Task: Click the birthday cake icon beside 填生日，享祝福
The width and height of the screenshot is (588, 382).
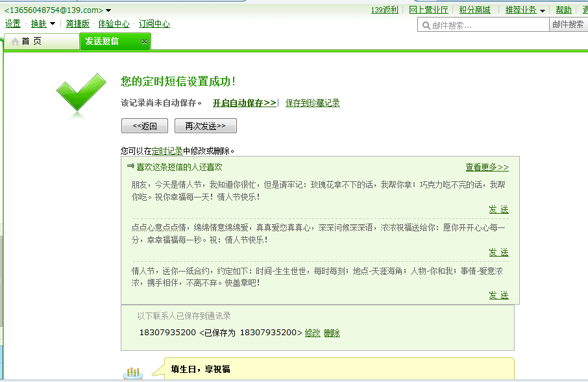Action: [x=133, y=372]
